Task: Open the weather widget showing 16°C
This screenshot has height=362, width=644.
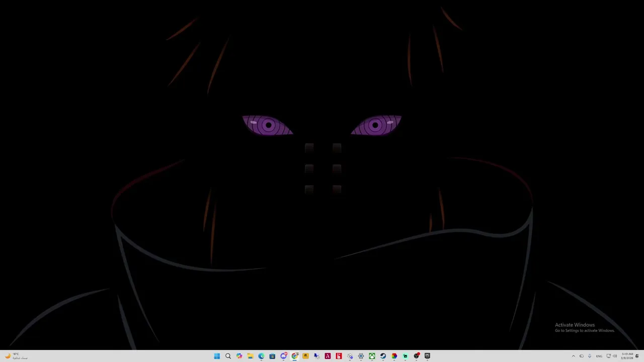Action: point(16,356)
